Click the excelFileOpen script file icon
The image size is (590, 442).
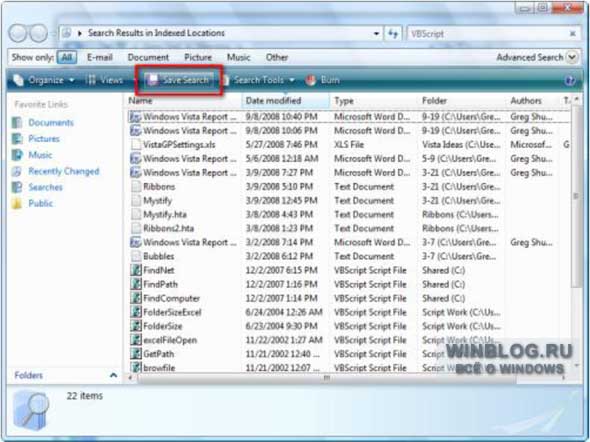136,340
